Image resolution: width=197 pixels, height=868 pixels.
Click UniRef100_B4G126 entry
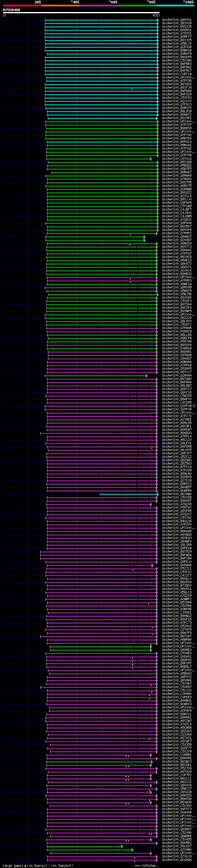(x=176, y=521)
